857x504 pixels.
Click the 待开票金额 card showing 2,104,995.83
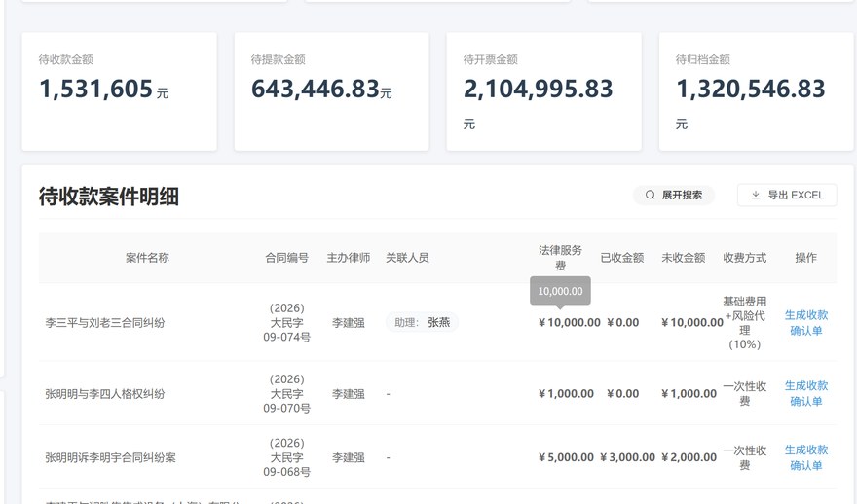543,91
